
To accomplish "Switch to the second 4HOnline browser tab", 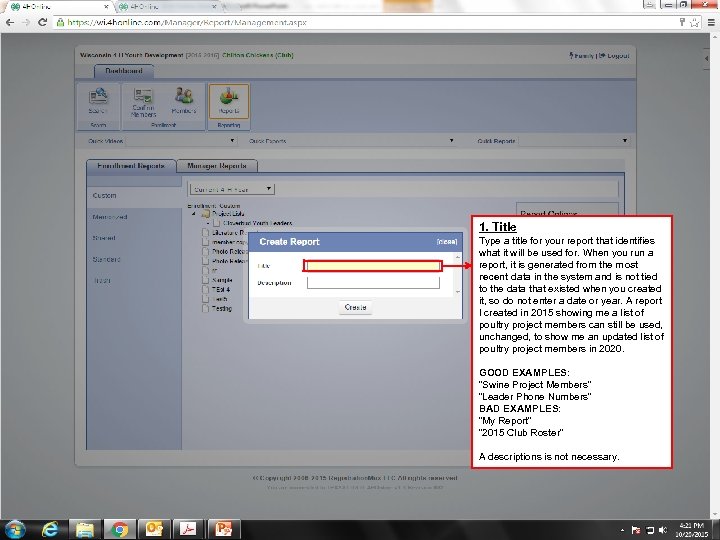I will 166,7.
